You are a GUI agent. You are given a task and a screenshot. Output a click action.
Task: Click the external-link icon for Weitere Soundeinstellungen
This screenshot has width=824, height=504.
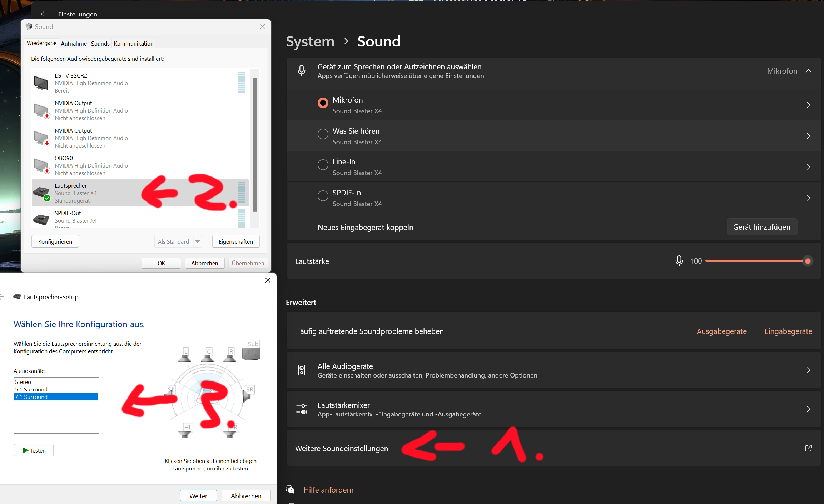[808, 448]
